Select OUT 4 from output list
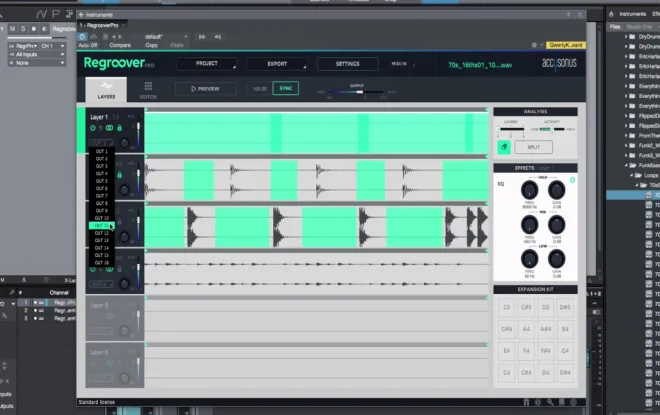Image resolution: width=660 pixels, height=415 pixels. click(x=101, y=173)
